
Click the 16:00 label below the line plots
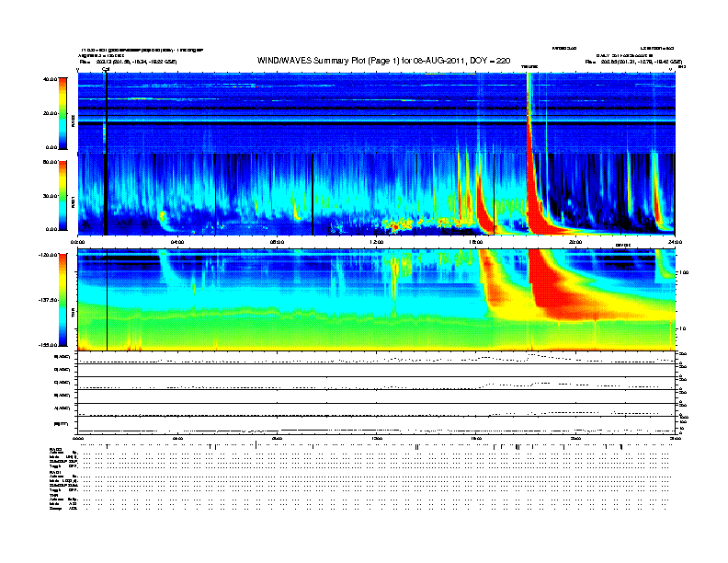476,438
